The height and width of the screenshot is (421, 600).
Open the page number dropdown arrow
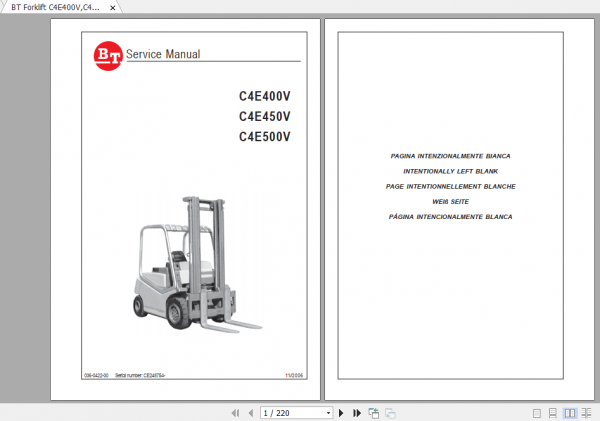(x=328, y=413)
